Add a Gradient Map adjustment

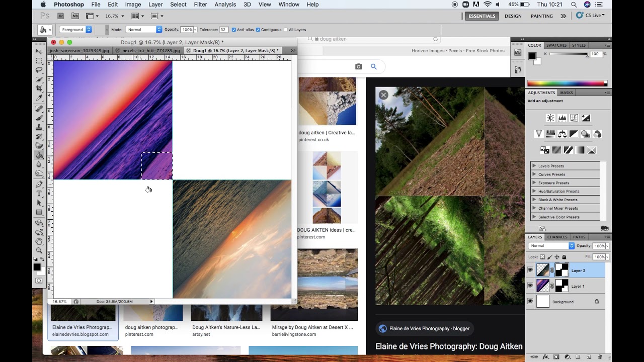pyautogui.click(x=580, y=150)
